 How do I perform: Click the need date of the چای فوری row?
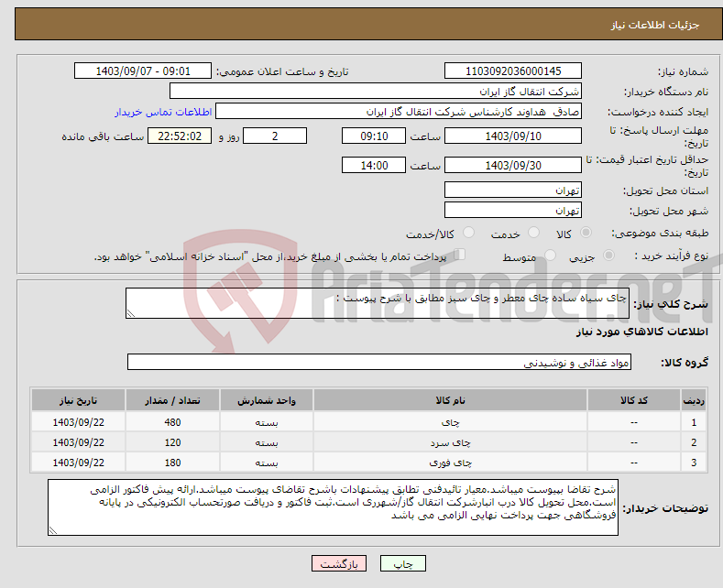[79, 463]
